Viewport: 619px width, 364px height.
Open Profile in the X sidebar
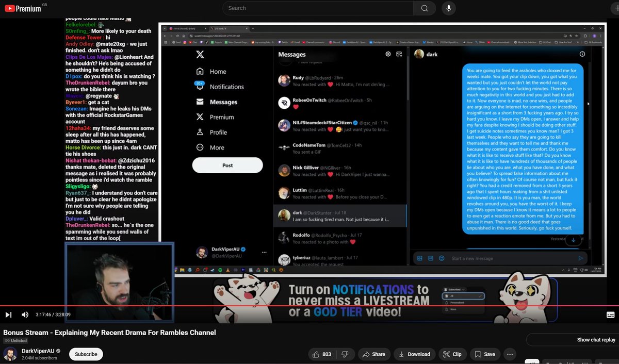click(211, 132)
